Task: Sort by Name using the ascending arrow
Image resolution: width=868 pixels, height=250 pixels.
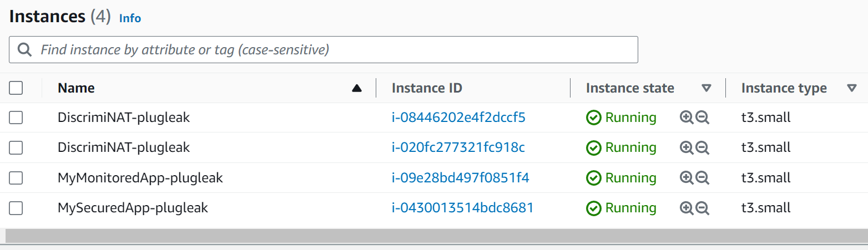Action: click(357, 88)
